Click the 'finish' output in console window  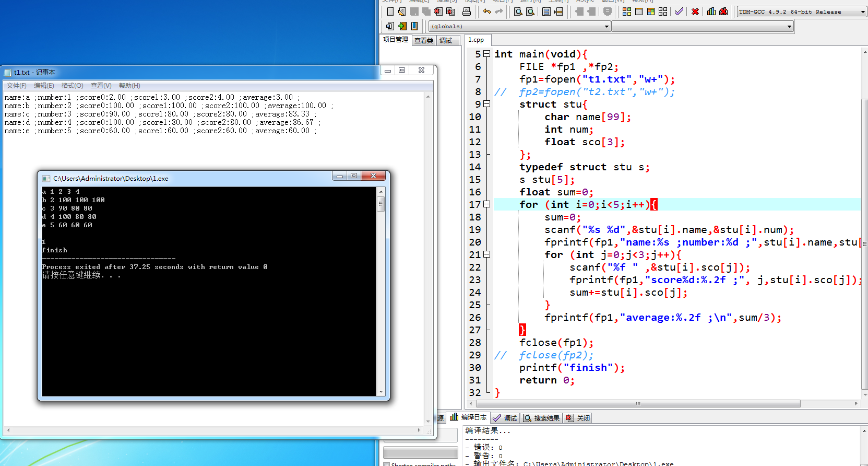coord(55,250)
